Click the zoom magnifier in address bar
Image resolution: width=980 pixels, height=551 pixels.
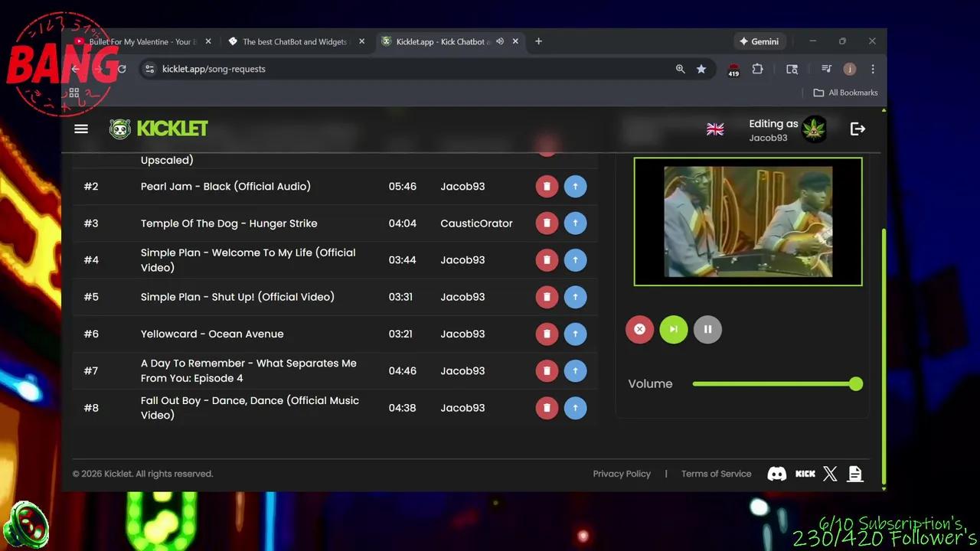(x=680, y=69)
